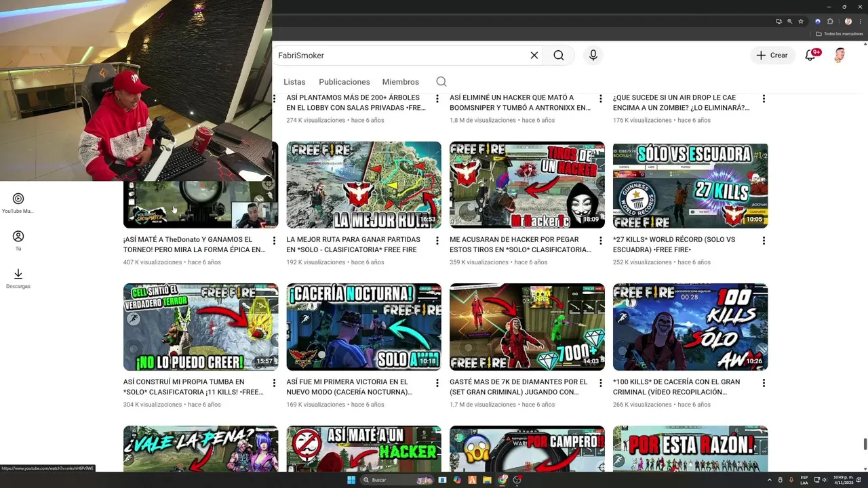Image resolution: width=868 pixels, height=488 pixels.
Task: Click the Crear button
Action: 773,56
